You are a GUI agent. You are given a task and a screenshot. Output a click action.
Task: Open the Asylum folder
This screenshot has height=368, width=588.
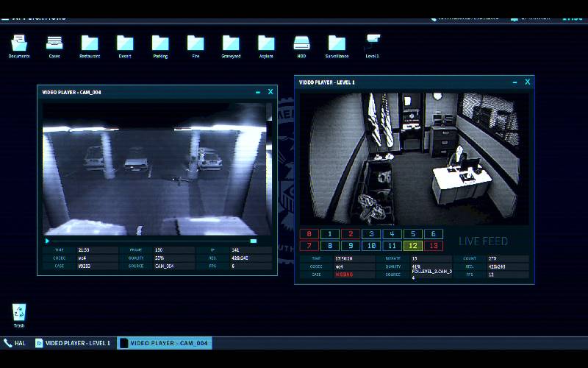coord(266,43)
